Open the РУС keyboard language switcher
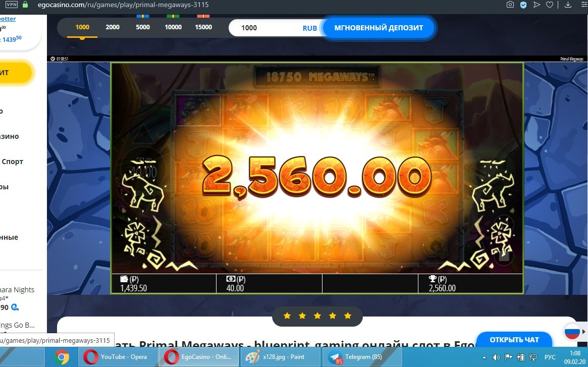Image resolution: width=588 pixels, height=367 pixels. coord(551,357)
